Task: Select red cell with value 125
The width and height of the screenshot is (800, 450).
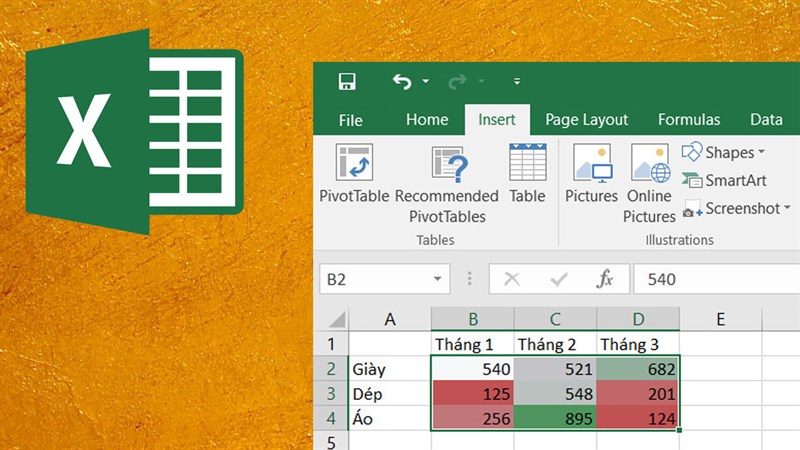Action: (473, 393)
